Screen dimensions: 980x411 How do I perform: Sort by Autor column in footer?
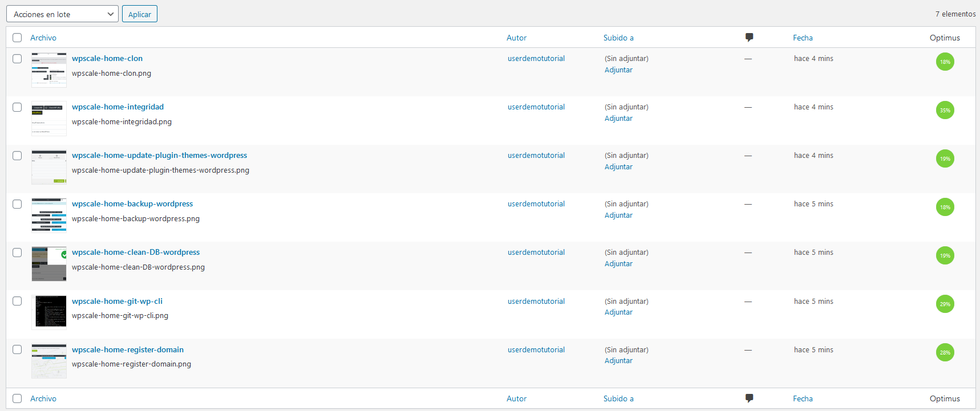coord(517,398)
